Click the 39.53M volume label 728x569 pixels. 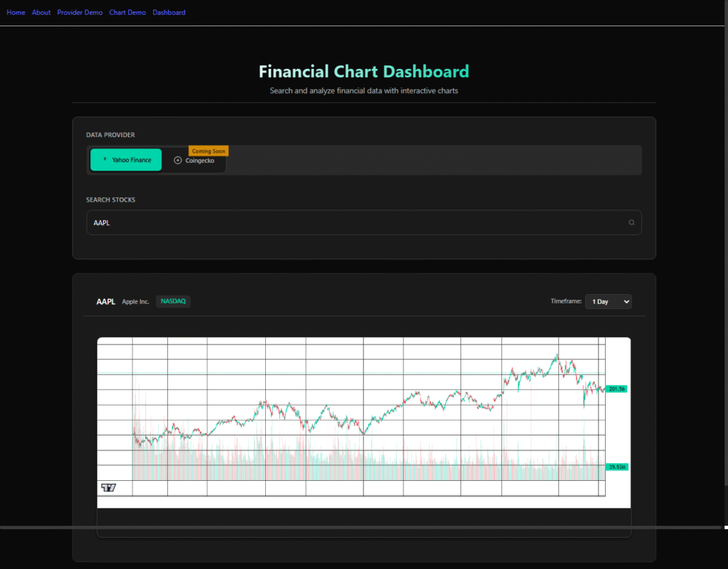[x=616, y=467]
